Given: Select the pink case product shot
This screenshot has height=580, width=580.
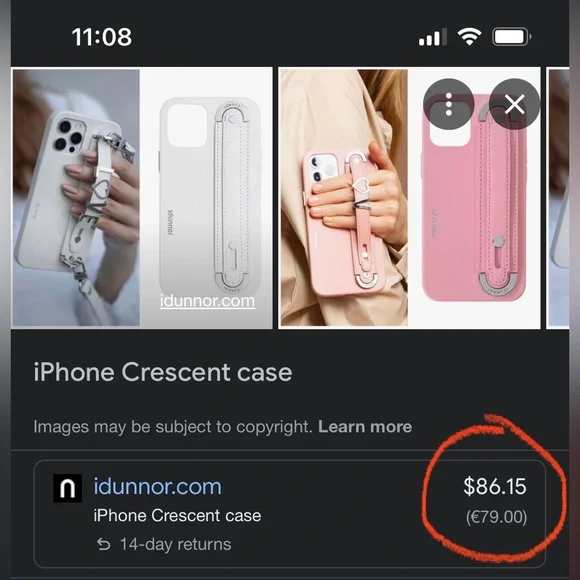Looking at the screenshot, I should pyautogui.click(x=474, y=198).
